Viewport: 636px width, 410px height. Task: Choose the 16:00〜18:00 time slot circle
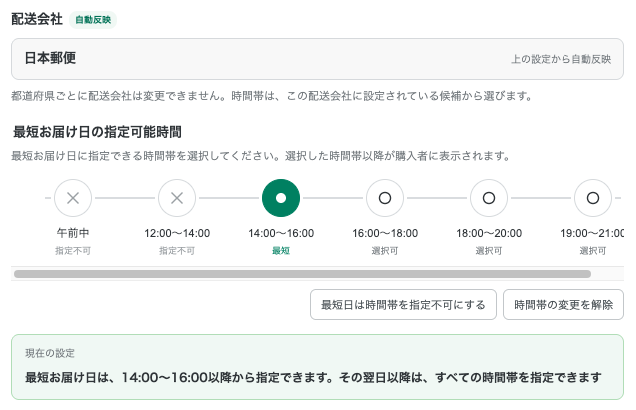[385, 198]
